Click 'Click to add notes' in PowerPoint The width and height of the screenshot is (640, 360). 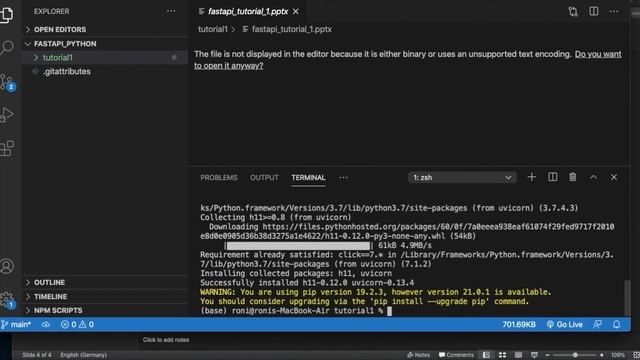[166, 340]
